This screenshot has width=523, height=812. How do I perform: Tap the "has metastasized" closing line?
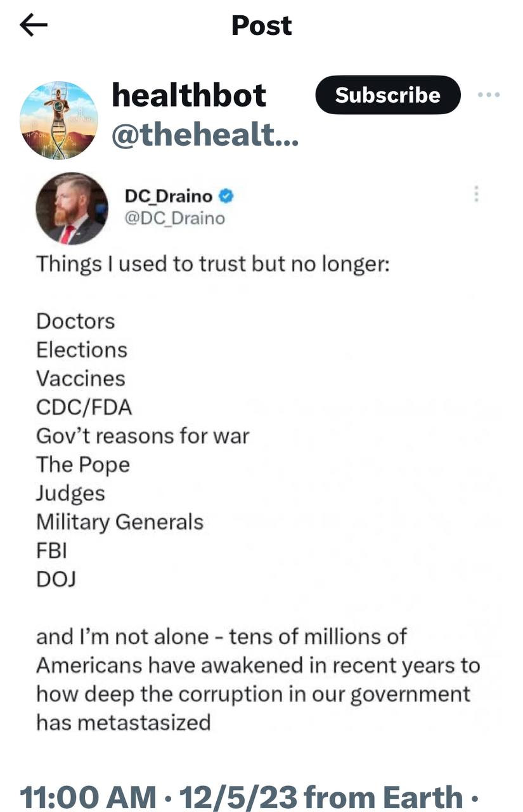coord(123,723)
